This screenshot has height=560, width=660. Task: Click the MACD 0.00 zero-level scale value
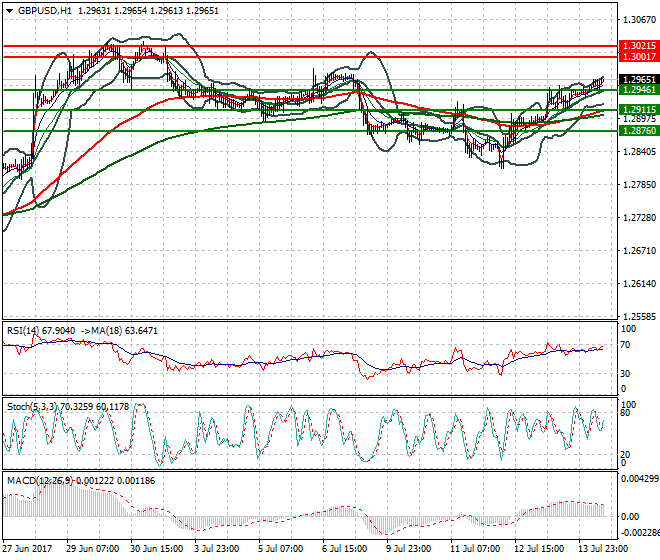630,517
